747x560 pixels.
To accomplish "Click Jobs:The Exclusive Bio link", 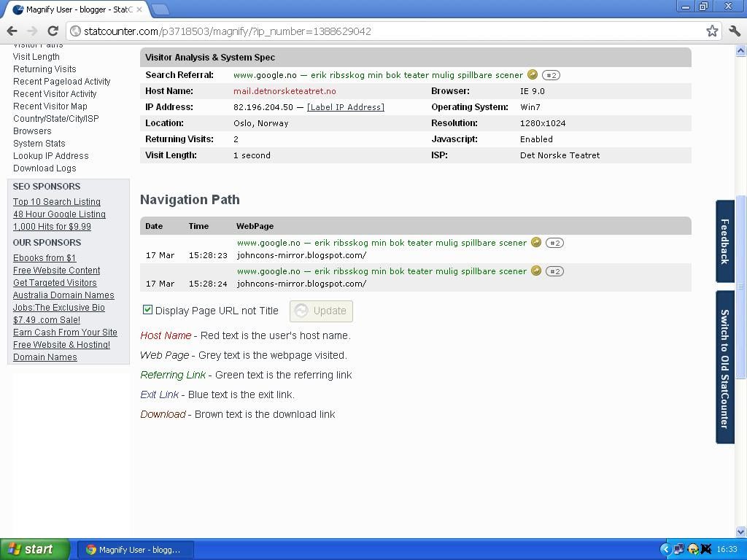I will (59, 308).
